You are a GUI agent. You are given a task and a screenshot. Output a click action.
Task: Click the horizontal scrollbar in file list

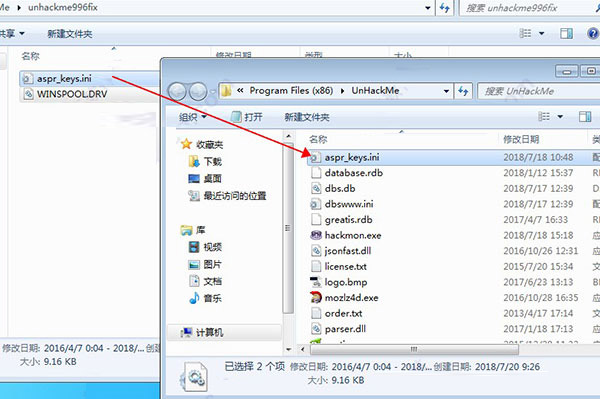[x=414, y=349]
